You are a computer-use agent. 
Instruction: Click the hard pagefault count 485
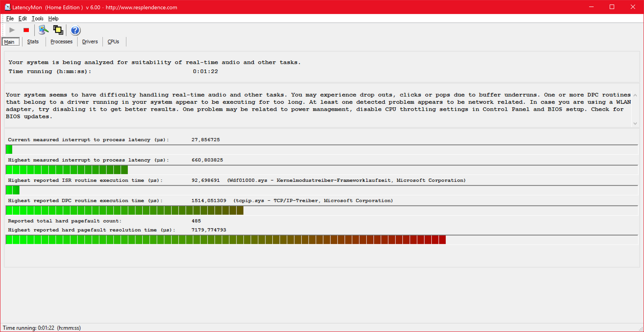tap(196, 221)
